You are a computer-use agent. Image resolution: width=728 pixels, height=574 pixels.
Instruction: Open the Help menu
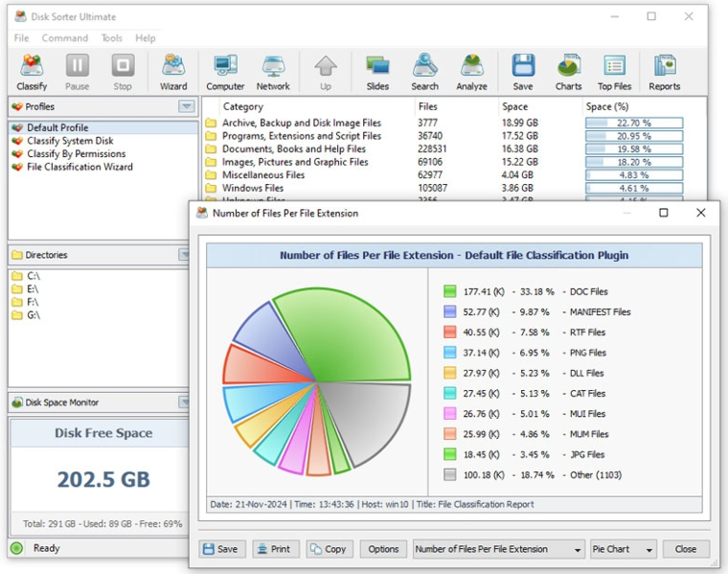146,38
